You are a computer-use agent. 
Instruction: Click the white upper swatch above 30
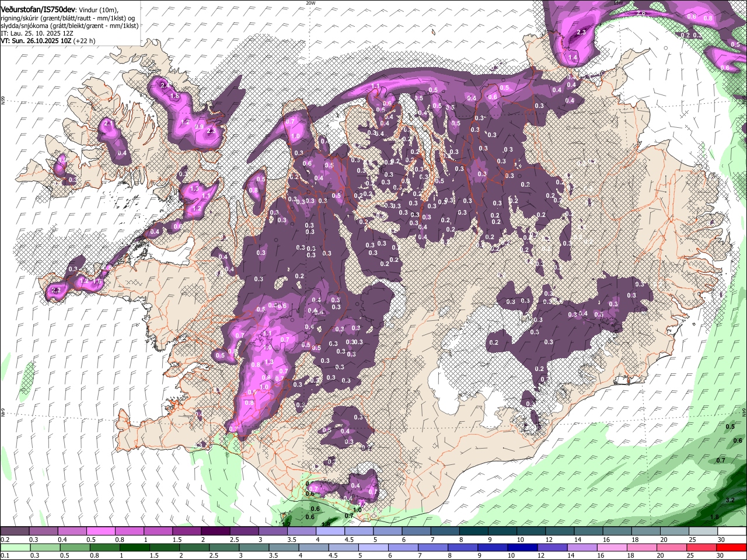[732, 531]
